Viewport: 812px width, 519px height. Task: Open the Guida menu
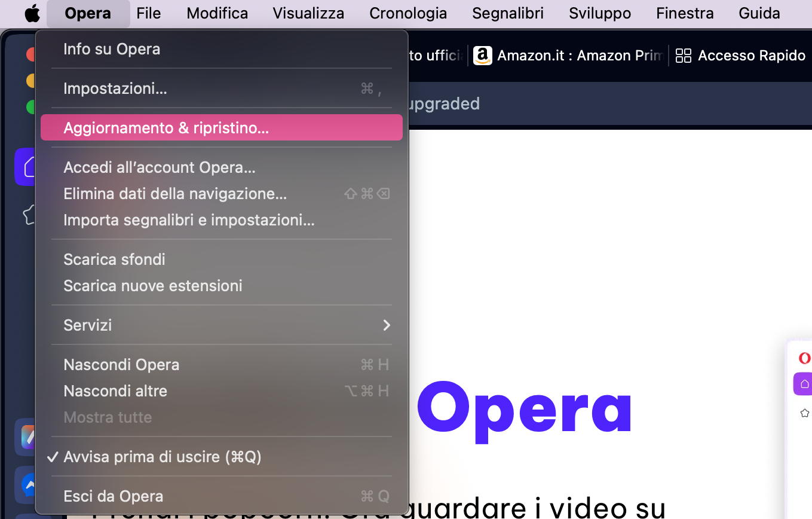759,13
